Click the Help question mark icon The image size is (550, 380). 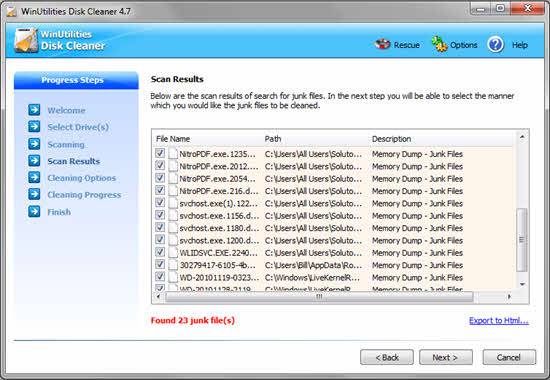[x=496, y=45]
